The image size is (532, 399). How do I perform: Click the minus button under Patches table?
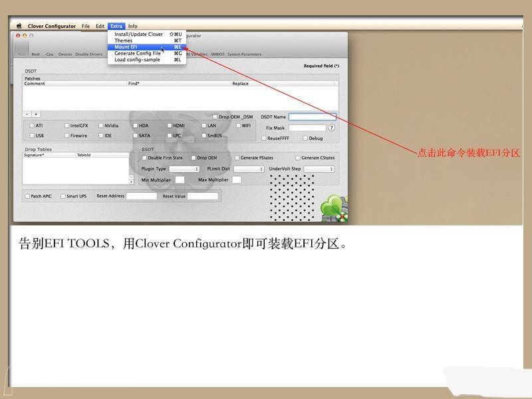pos(27,114)
